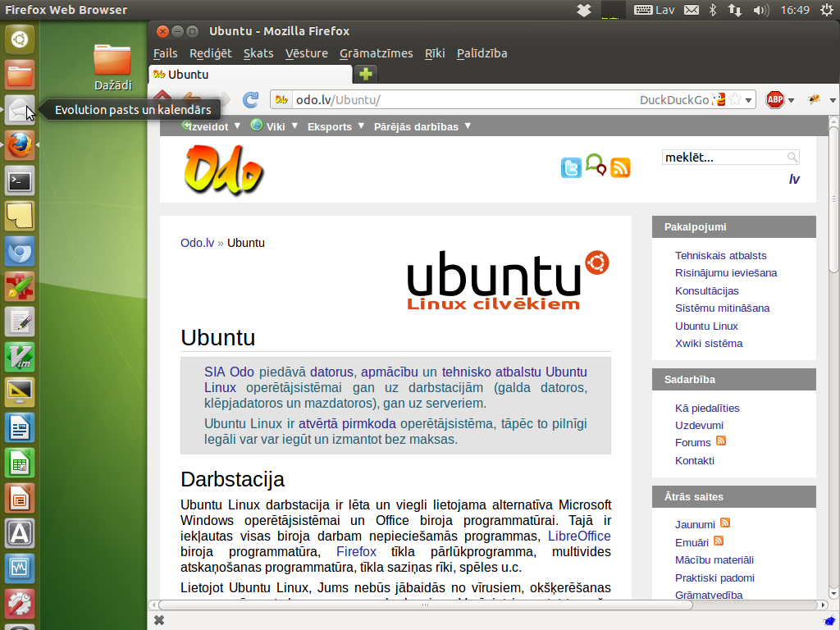Click the meklēt search field
This screenshot has height=630, width=840.
[724, 157]
